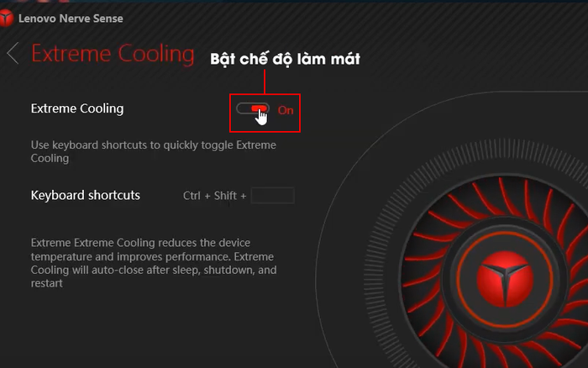The width and height of the screenshot is (588, 368).
Task: Click the Extreme Cooling auto-close description paragraph
Action: click(x=154, y=263)
